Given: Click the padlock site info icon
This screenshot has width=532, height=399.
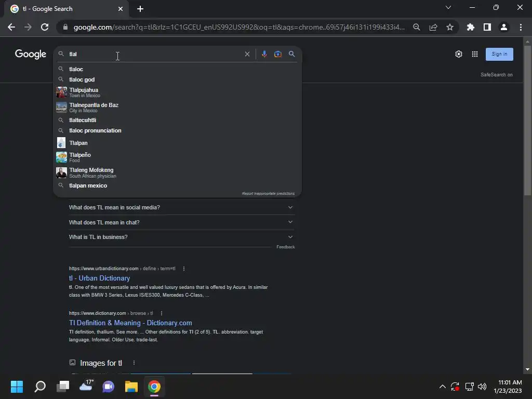Looking at the screenshot, I should pyautogui.click(x=65, y=27).
